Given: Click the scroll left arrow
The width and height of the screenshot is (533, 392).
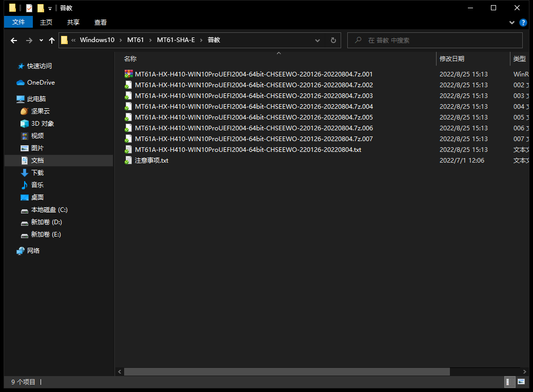Looking at the screenshot, I should (x=120, y=372).
